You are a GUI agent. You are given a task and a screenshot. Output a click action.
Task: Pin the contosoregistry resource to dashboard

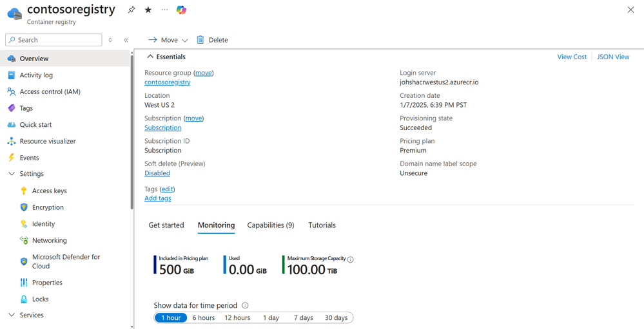pos(131,10)
